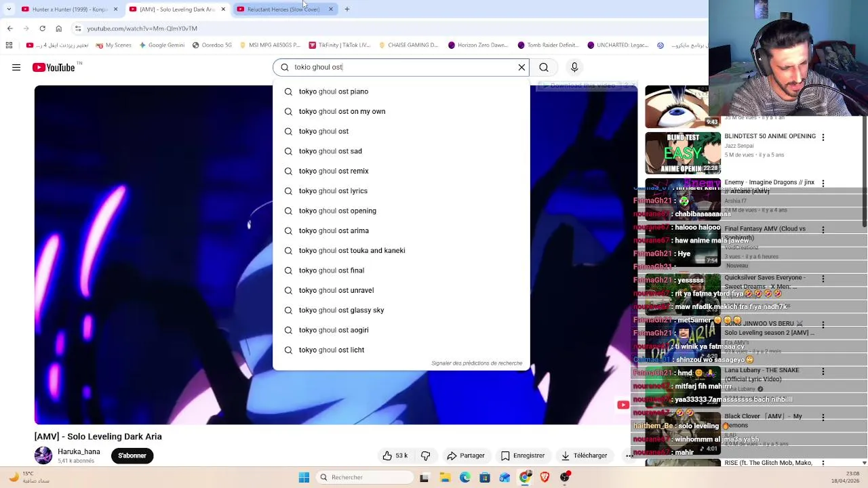Viewport: 868px width, 488px height.
Task: Open the browser apps grid icon
Action: pyautogui.click(x=9, y=45)
